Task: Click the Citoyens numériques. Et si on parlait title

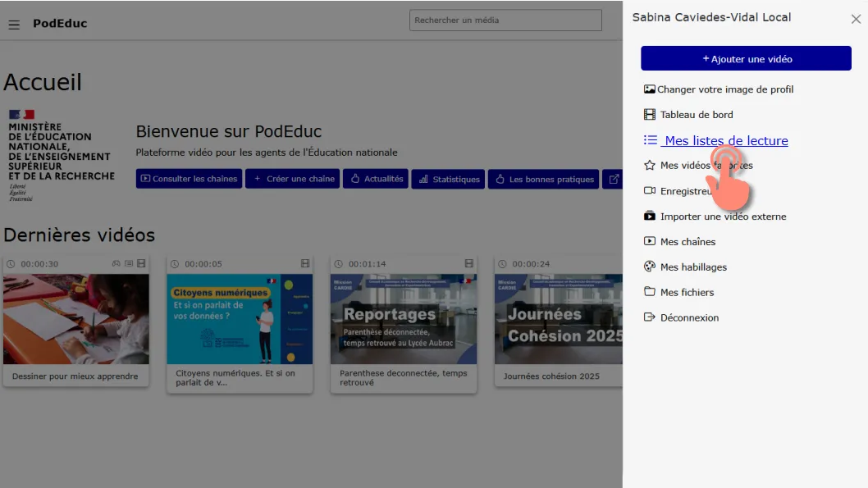Action: pos(235,377)
